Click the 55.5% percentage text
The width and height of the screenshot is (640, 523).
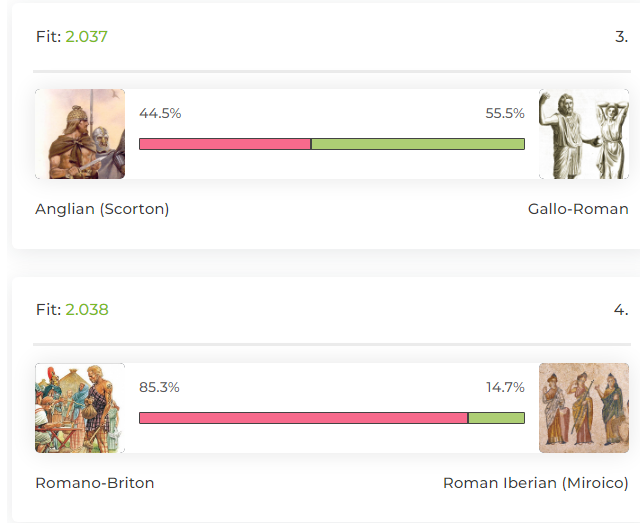[x=505, y=113]
